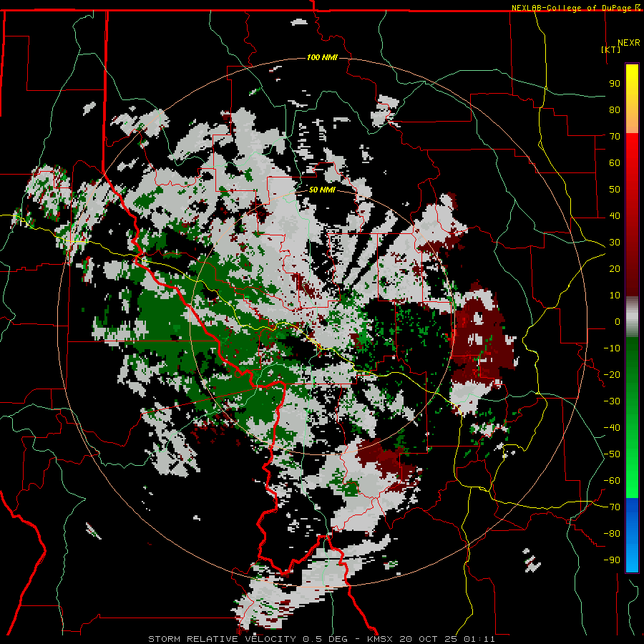The width and height of the screenshot is (644, 644).
Task: Click the 30 value on the color scale
Action: click(615, 243)
